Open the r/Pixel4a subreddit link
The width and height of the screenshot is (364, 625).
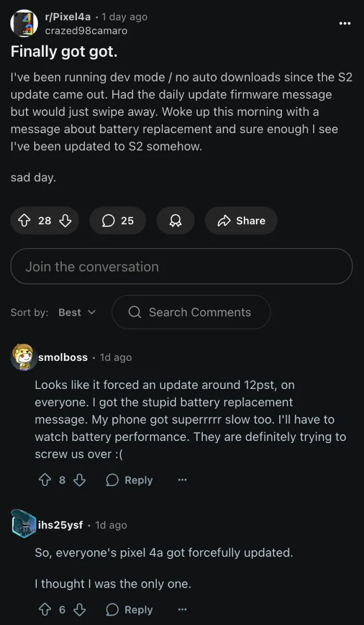click(68, 17)
